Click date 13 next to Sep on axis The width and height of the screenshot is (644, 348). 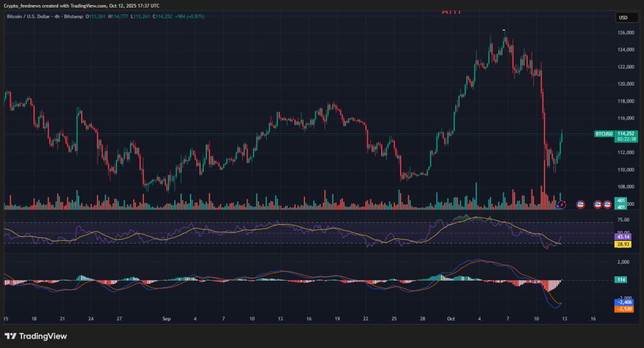pos(280,319)
